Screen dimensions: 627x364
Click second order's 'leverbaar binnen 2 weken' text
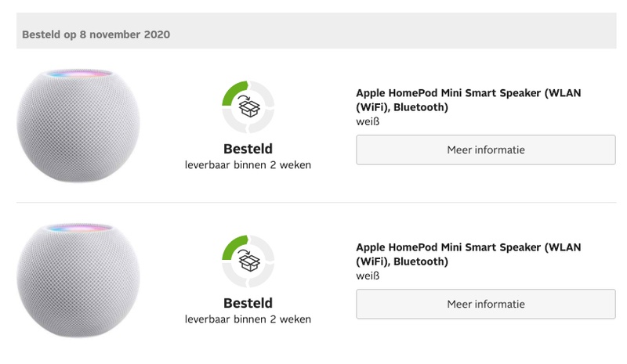point(248,319)
